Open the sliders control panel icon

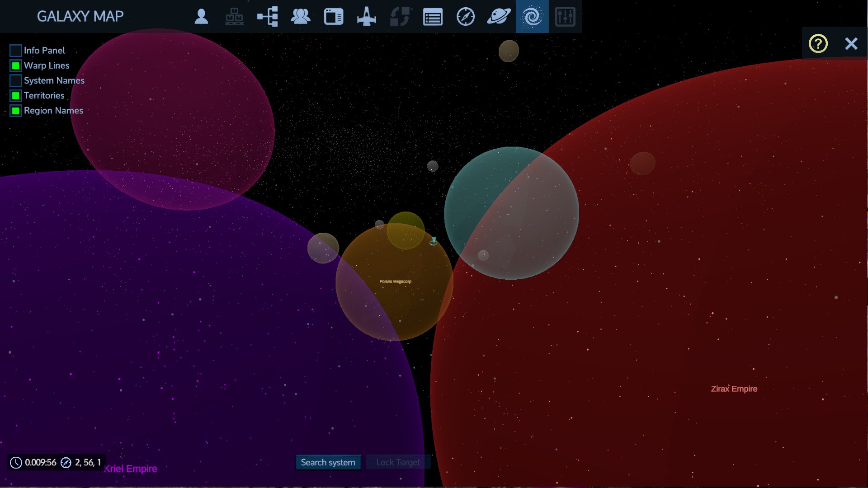pos(565,17)
